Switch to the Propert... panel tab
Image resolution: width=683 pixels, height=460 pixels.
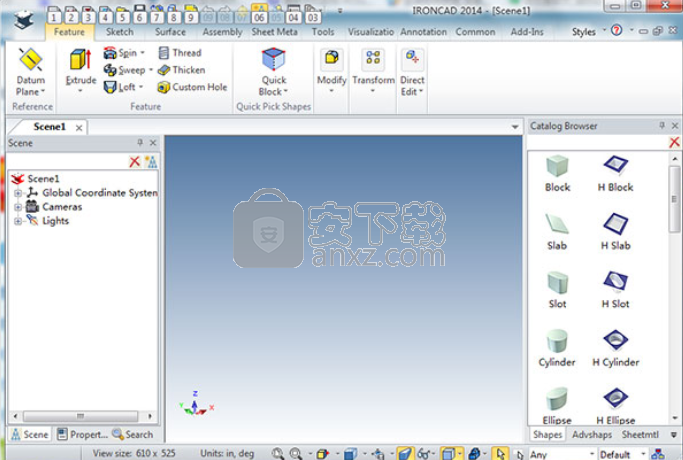(82, 434)
